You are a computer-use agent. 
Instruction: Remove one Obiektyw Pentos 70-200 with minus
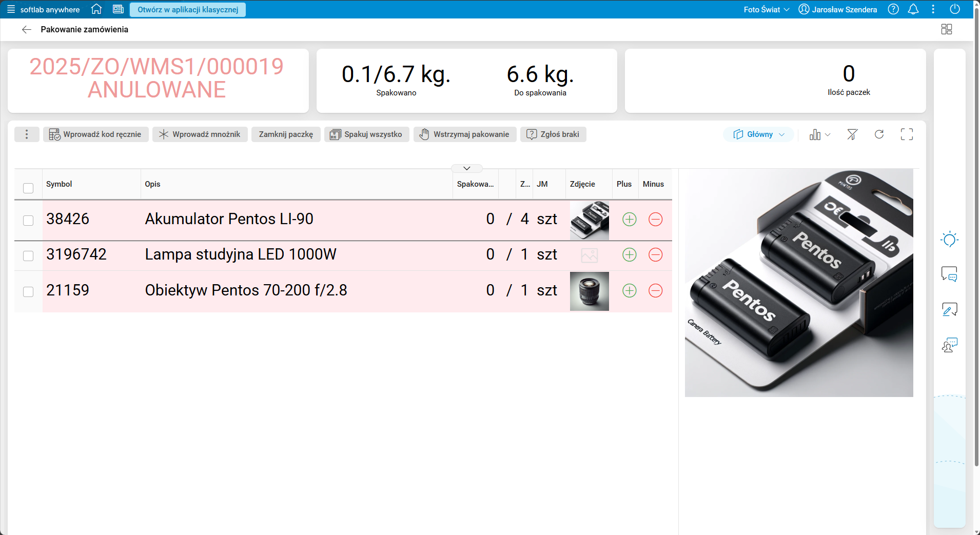tap(655, 291)
